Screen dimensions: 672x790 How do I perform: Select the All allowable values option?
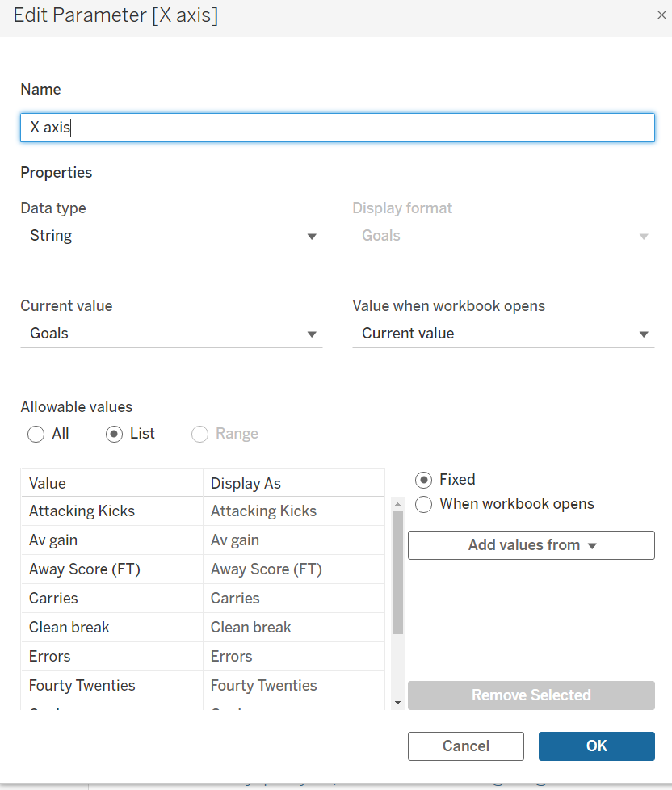36,435
